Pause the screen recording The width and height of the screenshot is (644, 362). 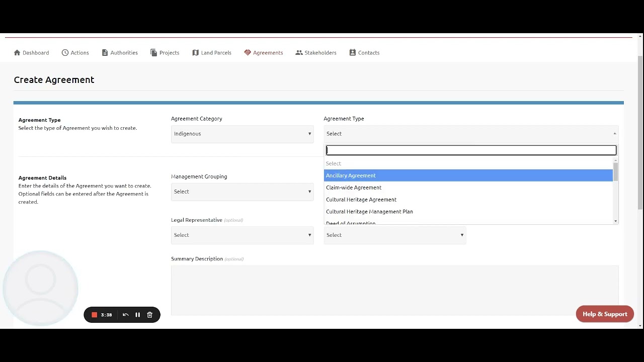click(x=137, y=315)
